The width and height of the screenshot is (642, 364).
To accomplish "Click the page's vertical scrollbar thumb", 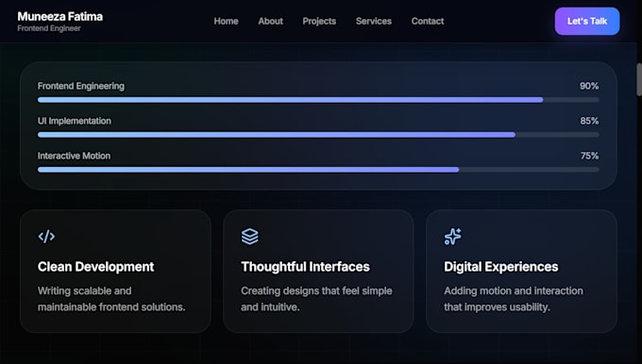I will pos(639,80).
